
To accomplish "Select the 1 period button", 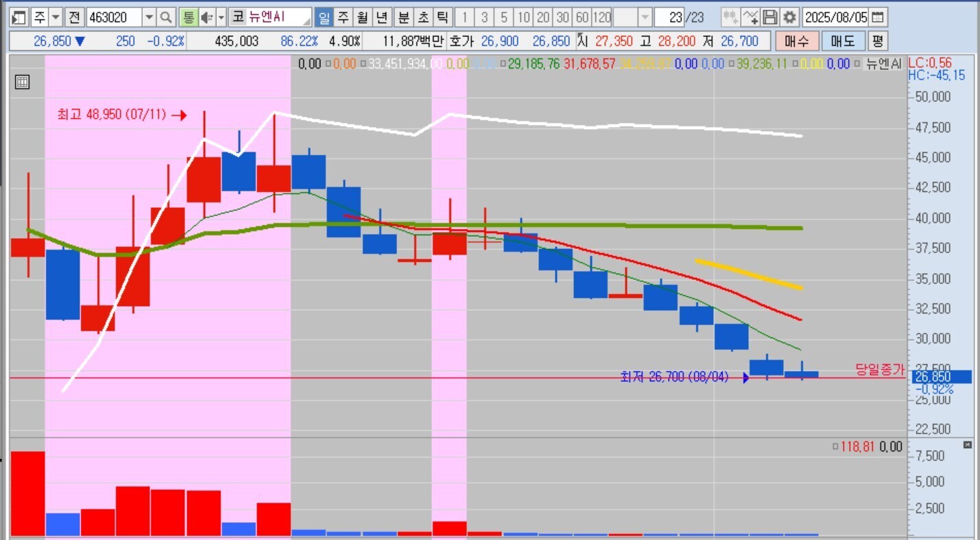I will [x=465, y=17].
